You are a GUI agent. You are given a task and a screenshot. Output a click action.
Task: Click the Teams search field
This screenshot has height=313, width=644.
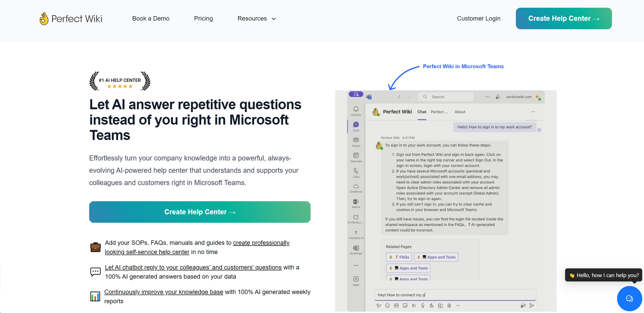(x=446, y=97)
